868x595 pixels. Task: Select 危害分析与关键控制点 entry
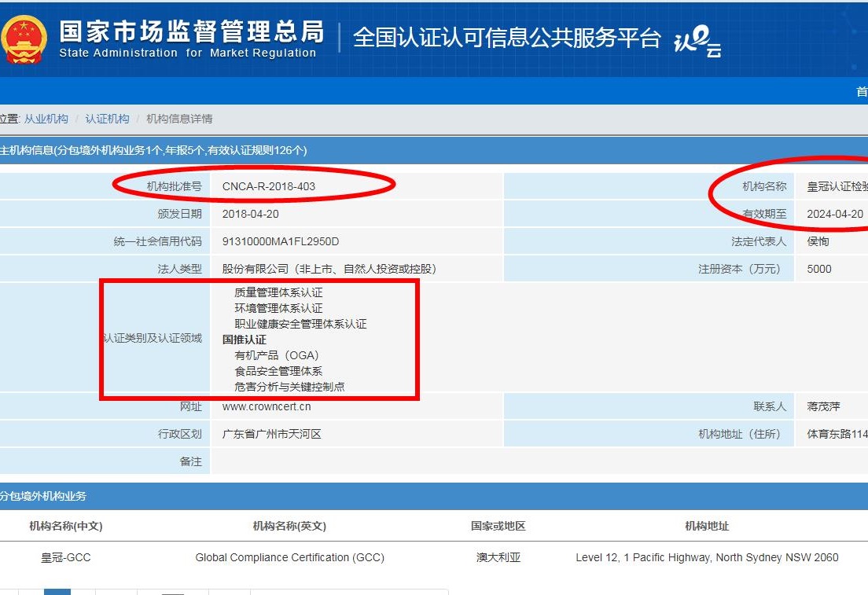click(289, 387)
